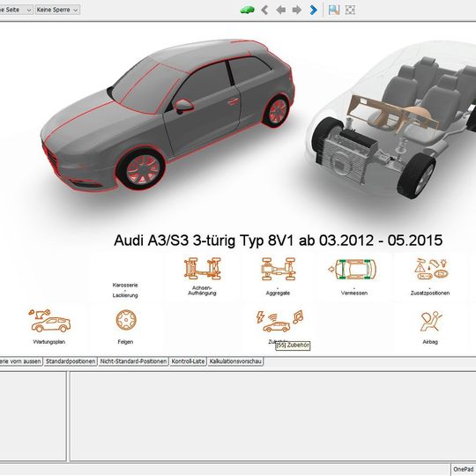This screenshot has height=476, width=476.
Task: Click the OnePad status bar entry
Action: [x=463, y=469]
